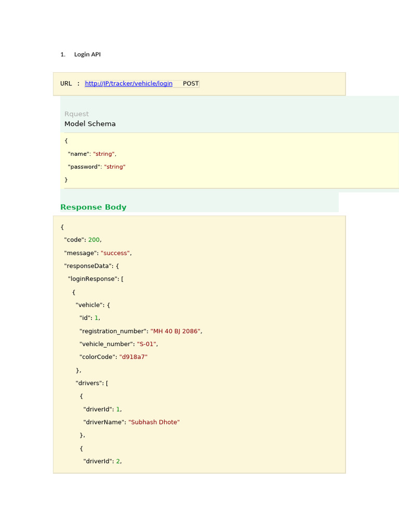Click registration number value MH 40 BJ 2086
The width and height of the screenshot is (399, 532).
[x=175, y=331]
